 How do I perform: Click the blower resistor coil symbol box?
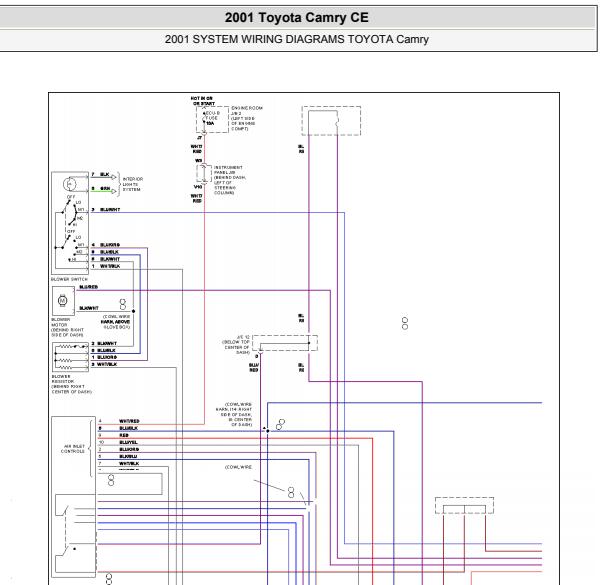(x=70, y=357)
